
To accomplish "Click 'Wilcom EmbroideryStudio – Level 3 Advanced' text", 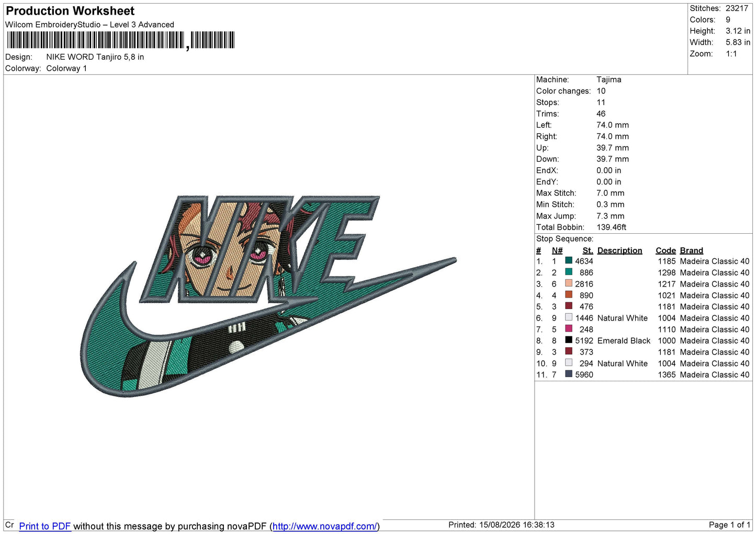I will point(89,25).
